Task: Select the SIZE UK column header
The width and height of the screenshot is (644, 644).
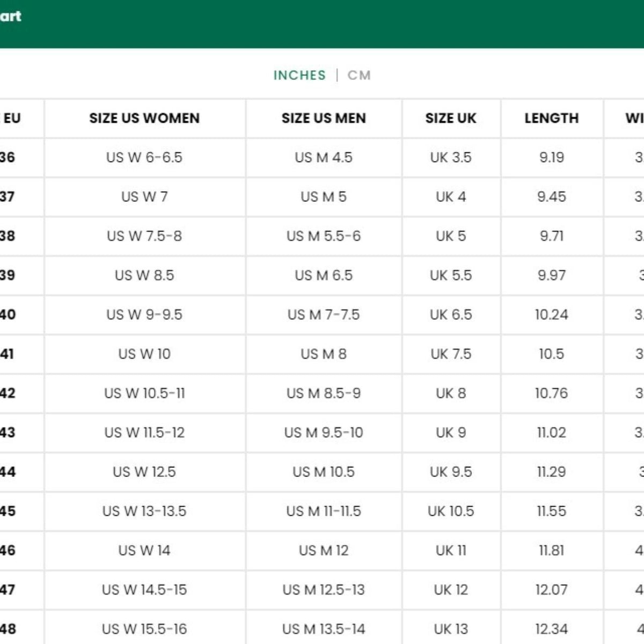Action: pos(451,118)
